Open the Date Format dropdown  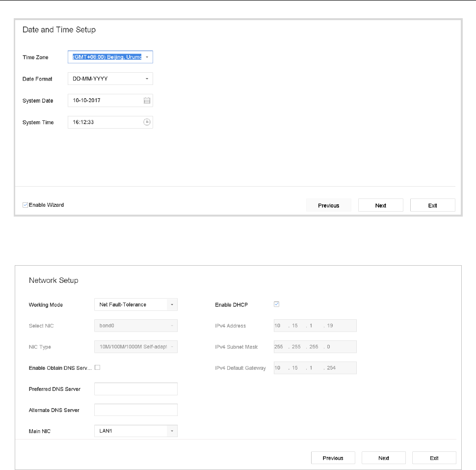click(x=147, y=79)
